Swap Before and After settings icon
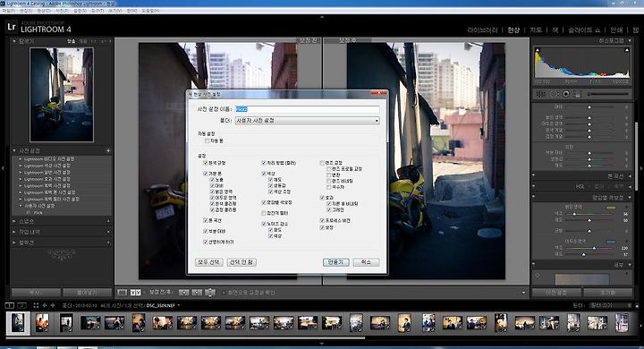Viewport: 644px width, 349px height. [x=210, y=293]
